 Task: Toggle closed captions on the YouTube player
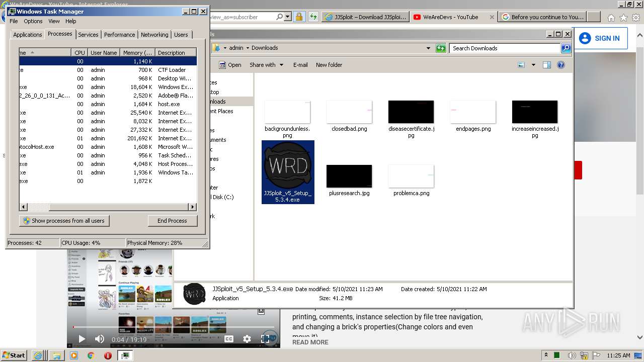click(229, 339)
